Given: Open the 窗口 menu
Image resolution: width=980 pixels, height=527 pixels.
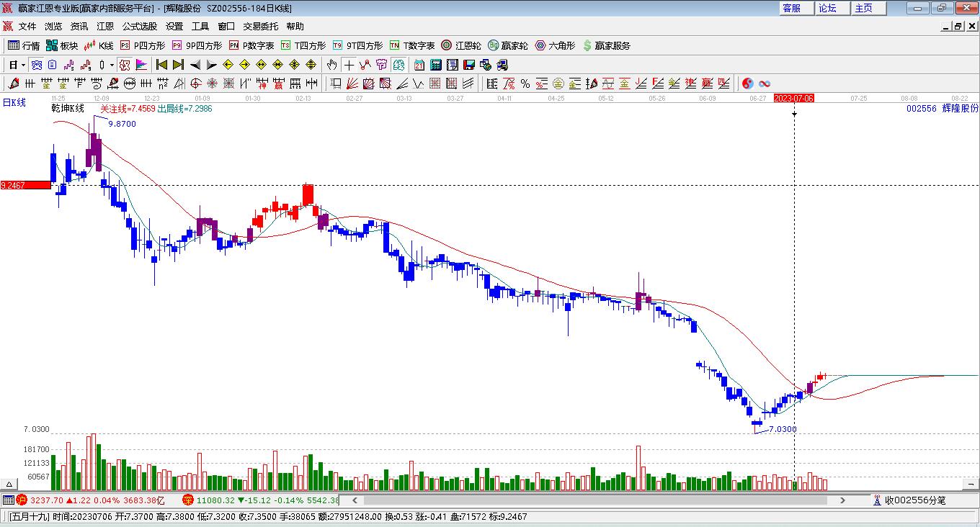Looking at the screenshot, I should 226,27.
